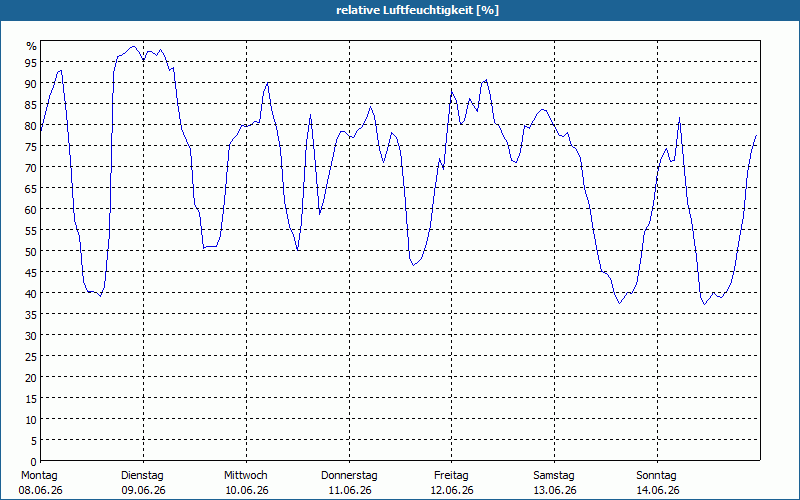Screen dimensions: 800x500
Task: Click the 'Donnerstag' day label
Action: [349, 475]
